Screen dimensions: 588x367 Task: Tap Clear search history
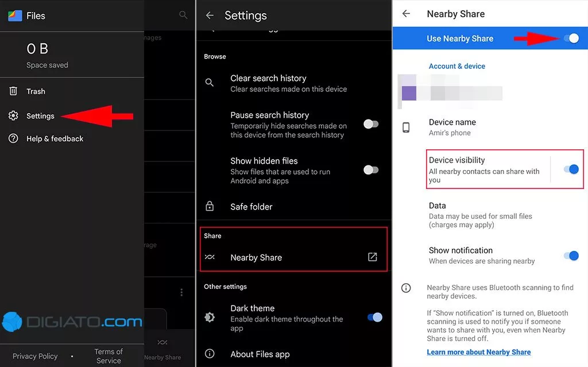(x=293, y=83)
